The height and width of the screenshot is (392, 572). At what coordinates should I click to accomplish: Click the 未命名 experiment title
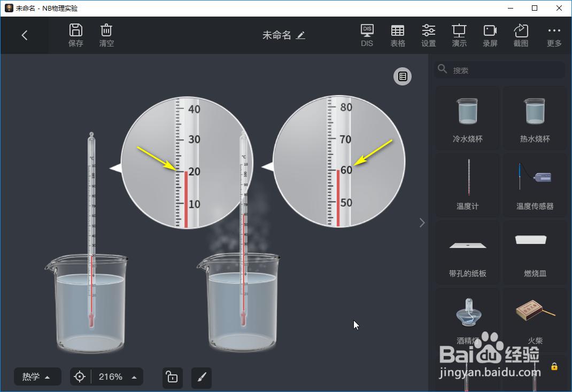(x=276, y=35)
